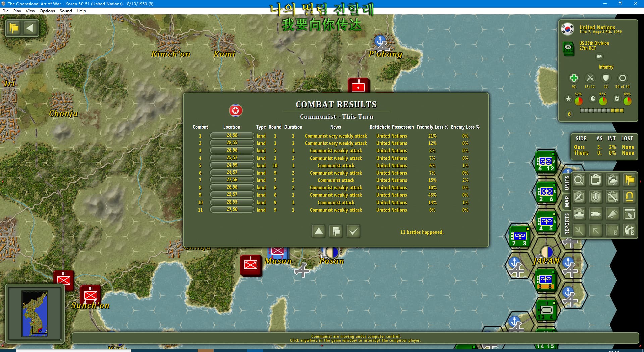
Task: Open the wrench replacements report icon
Action: click(x=612, y=197)
